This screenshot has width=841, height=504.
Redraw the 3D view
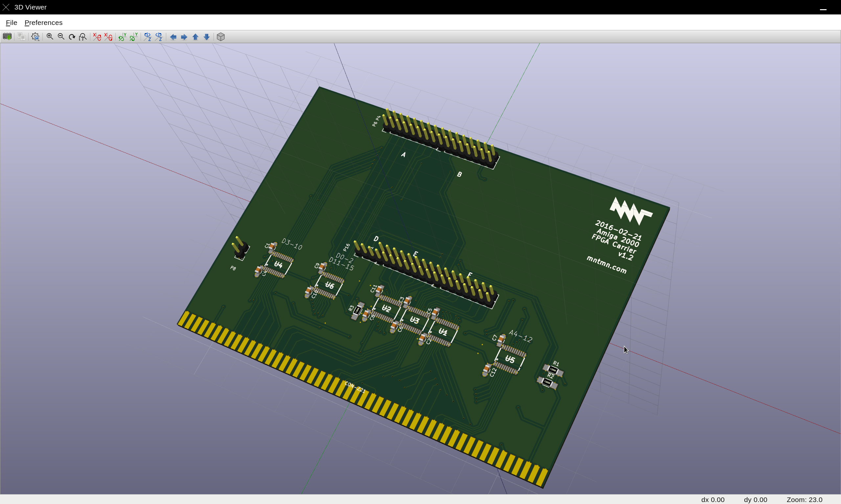click(72, 37)
